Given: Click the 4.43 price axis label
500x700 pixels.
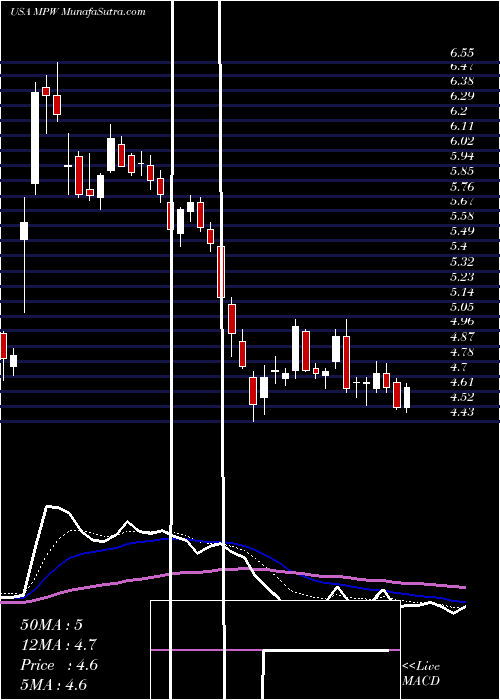Looking at the screenshot, I should (x=462, y=412).
